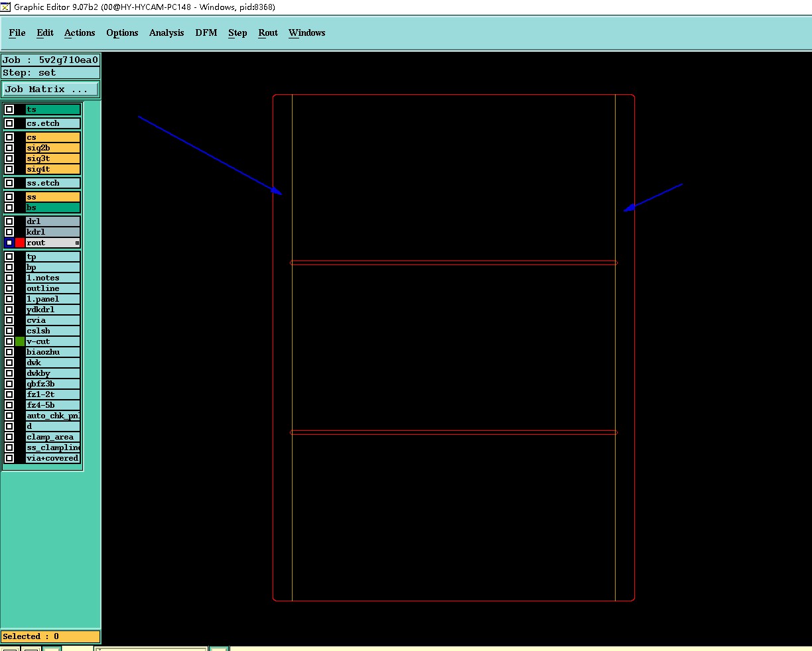Image resolution: width=812 pixels, height=651 pixels.
Task: Toggle the ts layer checkbox
Action: tap(9, 109)
